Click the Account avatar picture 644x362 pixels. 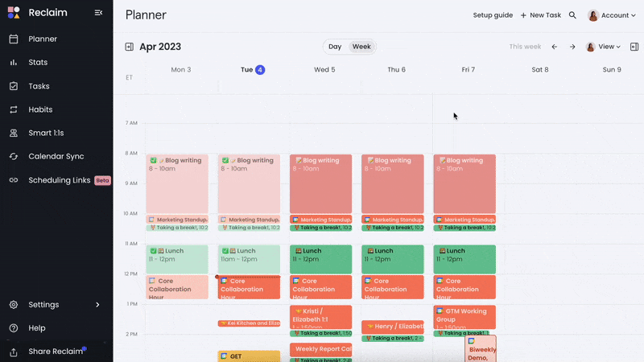(x=592, y=15)
